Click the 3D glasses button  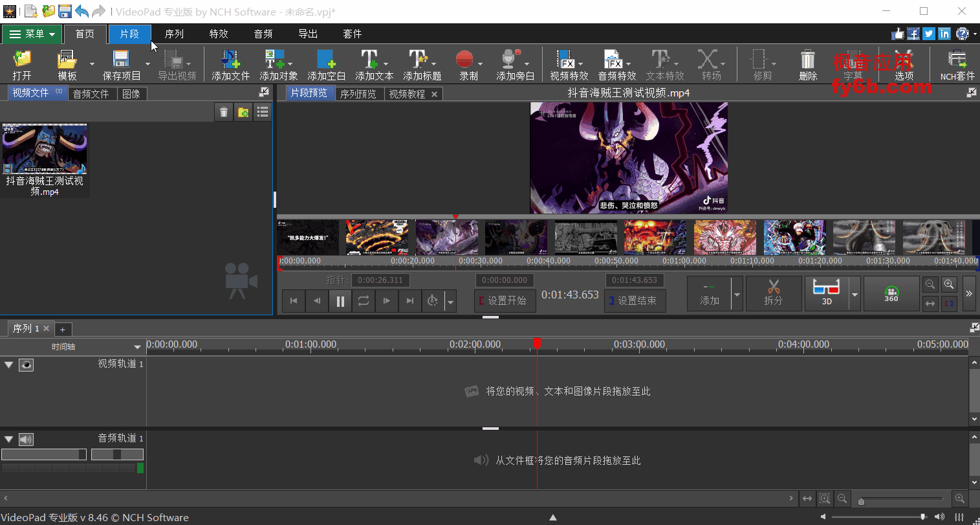[x=826, y=294]
